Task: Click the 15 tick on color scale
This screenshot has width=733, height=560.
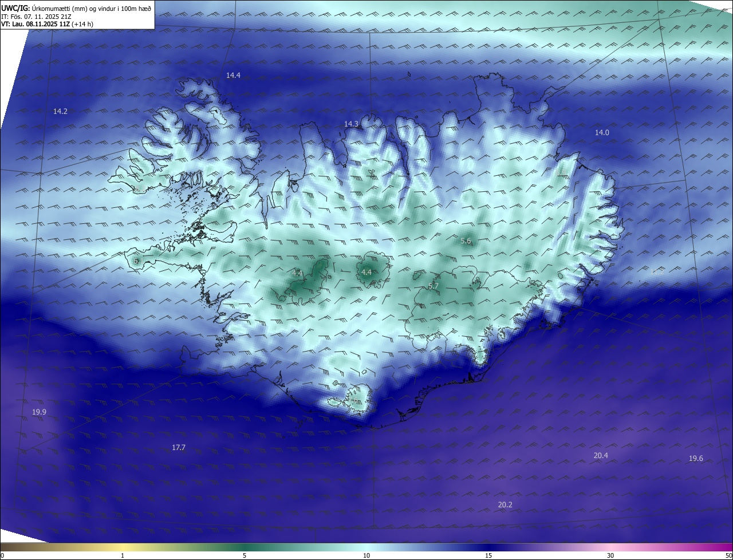Action: [488, 555]
